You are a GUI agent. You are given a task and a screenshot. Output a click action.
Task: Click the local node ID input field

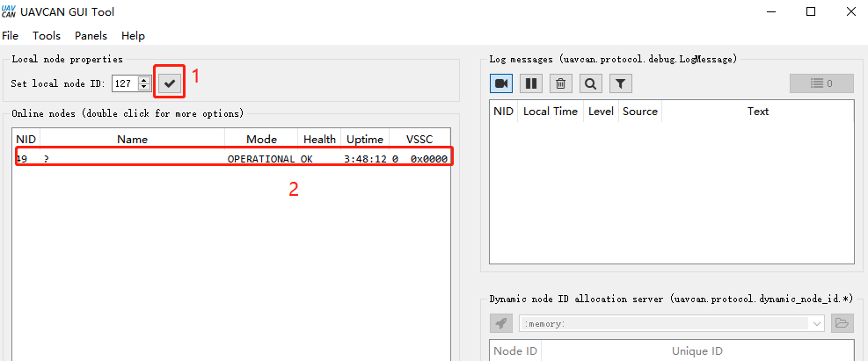click(124, 83)
